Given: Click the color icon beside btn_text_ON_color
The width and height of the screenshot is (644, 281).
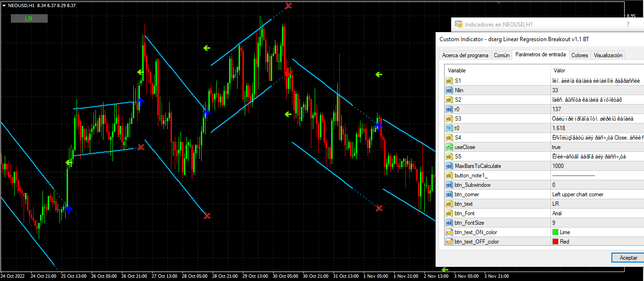Looking at the screenshot, I should (x=449, y=232).
